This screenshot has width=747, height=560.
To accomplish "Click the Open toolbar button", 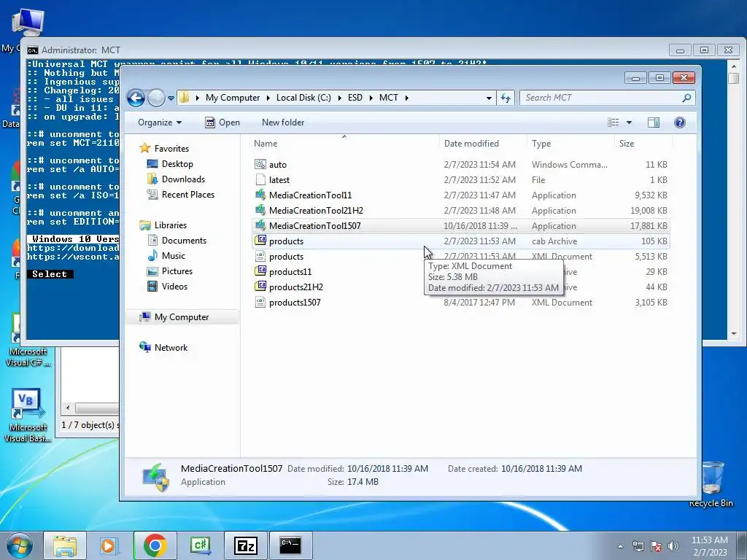I will click(x=222, y=122).
